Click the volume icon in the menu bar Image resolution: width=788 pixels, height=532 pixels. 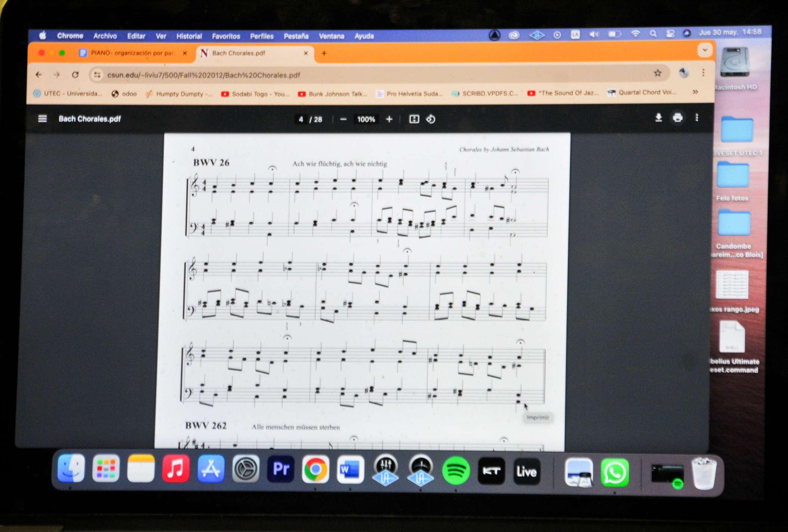[594, 35]
